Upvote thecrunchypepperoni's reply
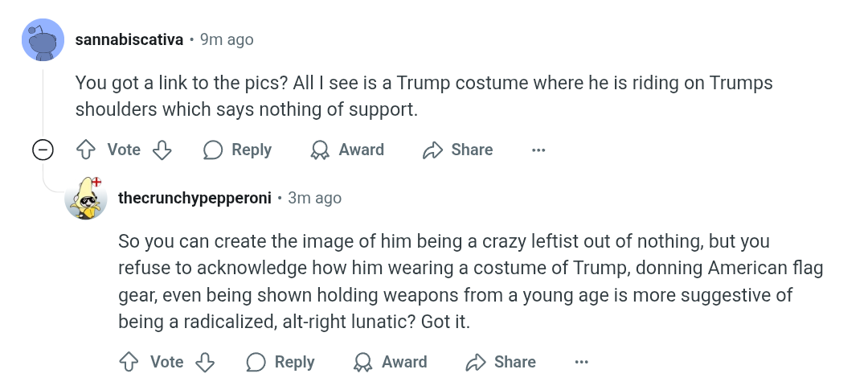This screenshot has width=868, height=390. [129, 362]
